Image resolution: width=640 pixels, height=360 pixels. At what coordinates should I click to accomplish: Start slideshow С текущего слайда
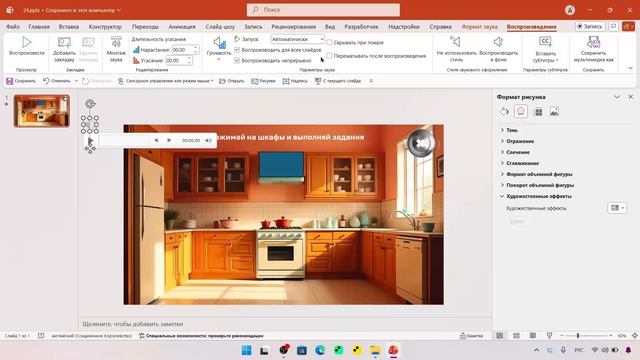[338, 81]
